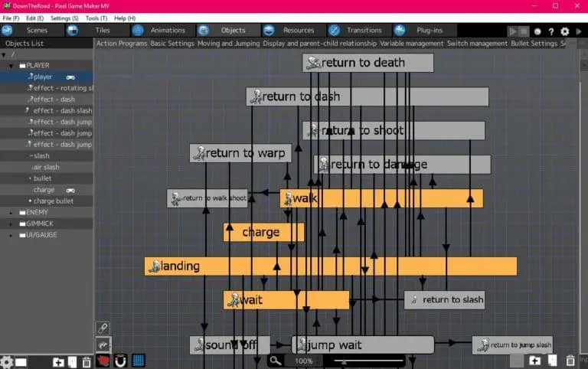Collapse the PLAYER folder

11,66
